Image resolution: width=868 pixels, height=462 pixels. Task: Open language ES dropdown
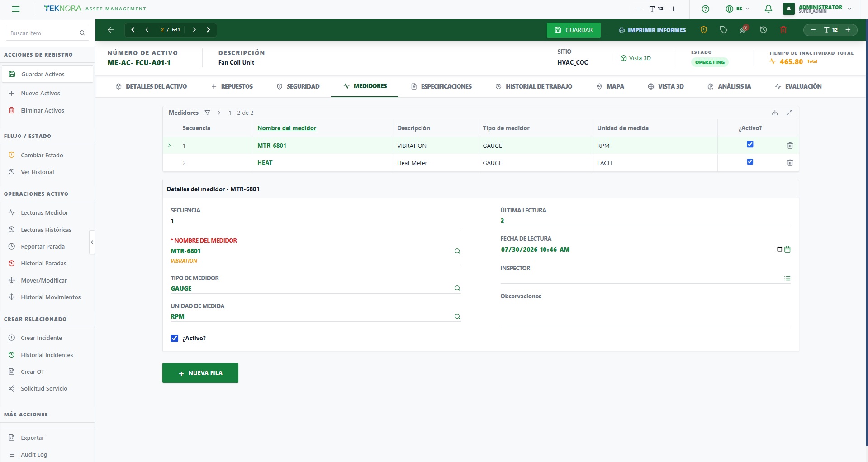coord(737,9)
